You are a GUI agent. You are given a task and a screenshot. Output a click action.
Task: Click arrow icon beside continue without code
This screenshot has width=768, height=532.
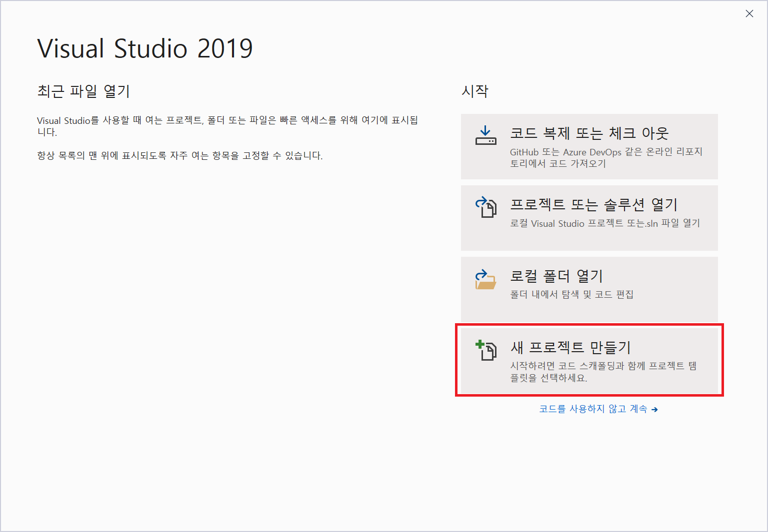click(x=654, y=410)
